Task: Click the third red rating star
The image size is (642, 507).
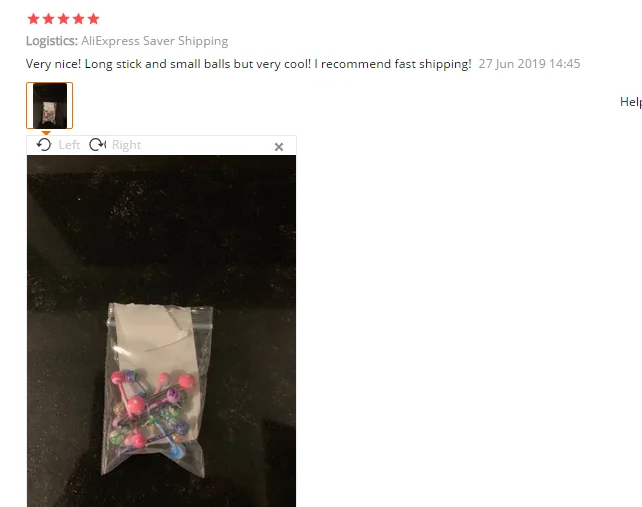Action: pyautogui.click(x=63, y=18)
